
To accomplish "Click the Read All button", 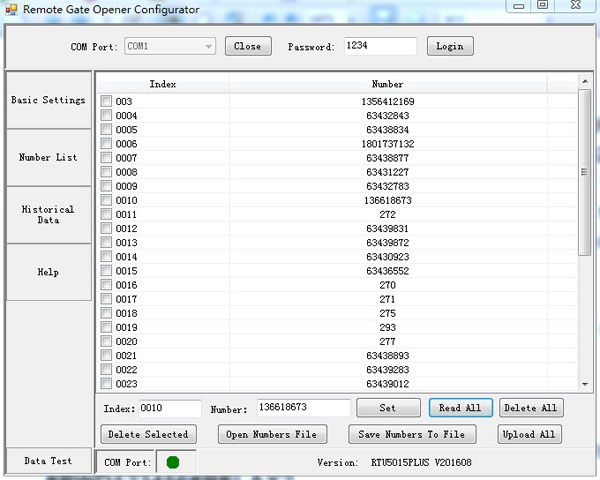I will point(460,408).
